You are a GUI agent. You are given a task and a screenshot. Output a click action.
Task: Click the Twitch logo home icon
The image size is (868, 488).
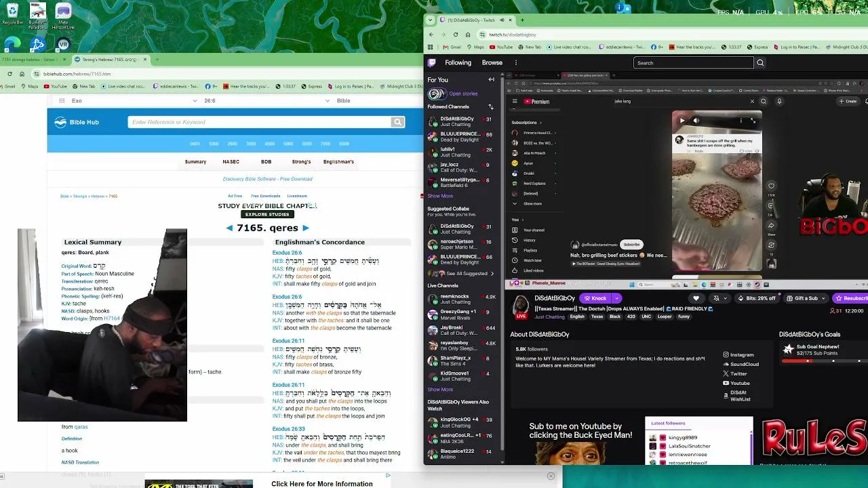(432, 63)
